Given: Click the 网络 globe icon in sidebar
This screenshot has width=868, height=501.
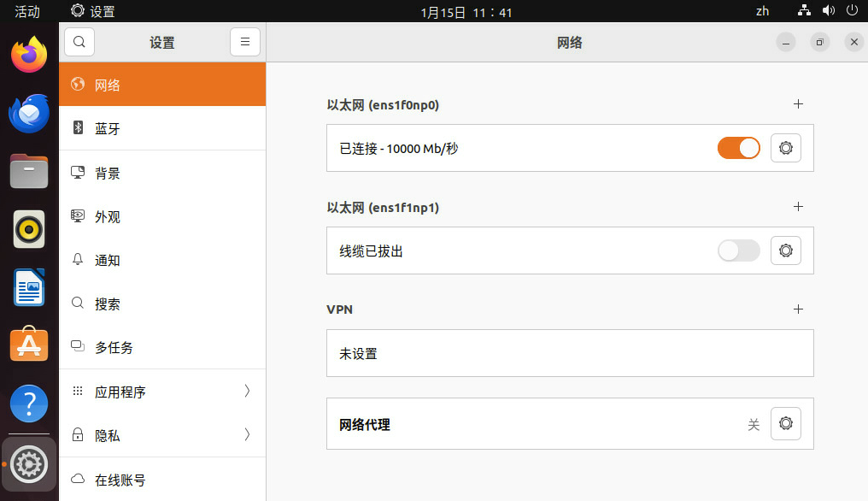Looking at the screenshot, I should coord(78,84).
